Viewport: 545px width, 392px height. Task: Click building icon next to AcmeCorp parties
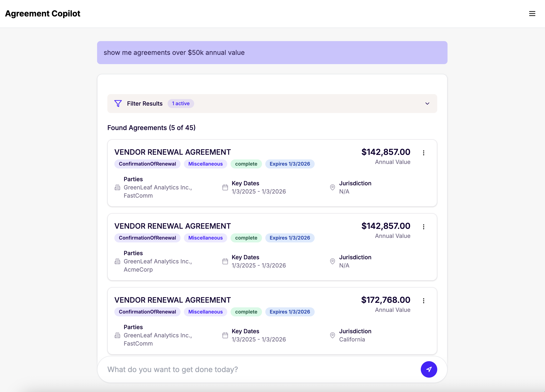117,261
